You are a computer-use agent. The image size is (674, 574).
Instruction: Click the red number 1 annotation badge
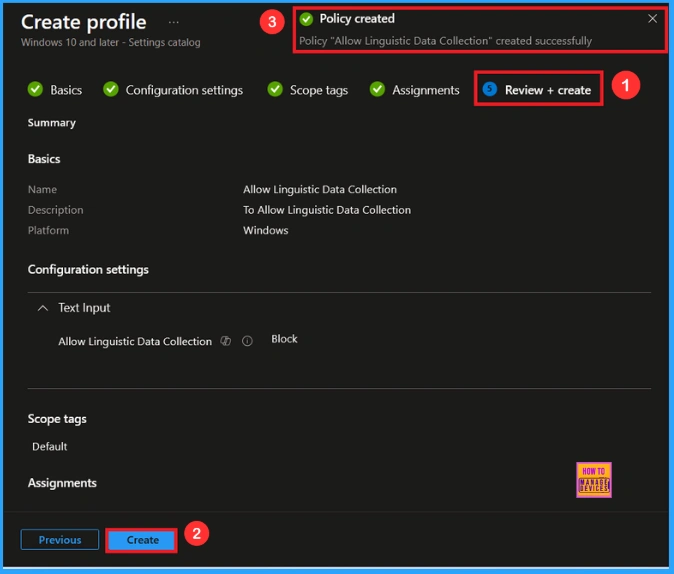pos(625,87)
